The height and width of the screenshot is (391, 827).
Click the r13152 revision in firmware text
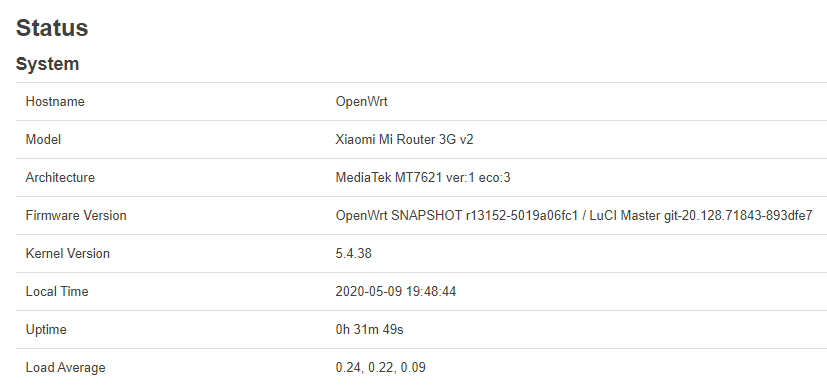tap(485, 215)
